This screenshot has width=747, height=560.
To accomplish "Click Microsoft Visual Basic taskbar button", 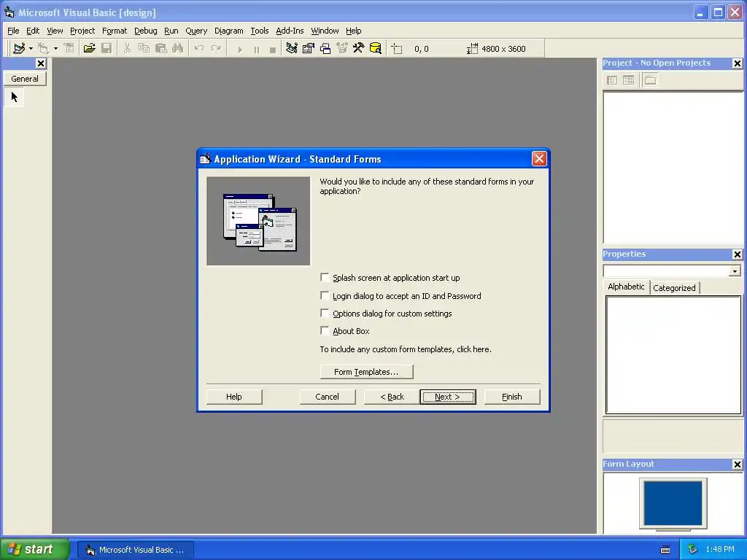I will 135,550.
